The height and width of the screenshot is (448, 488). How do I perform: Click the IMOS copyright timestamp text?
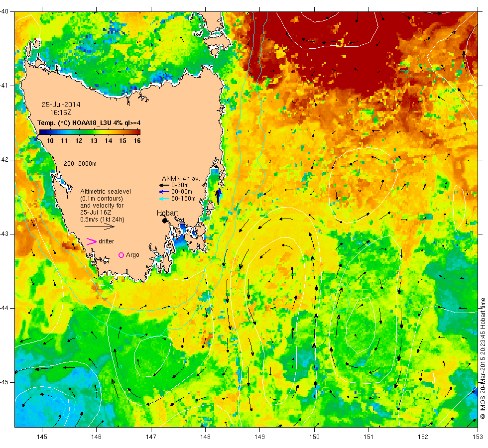(x=483, y=358)
